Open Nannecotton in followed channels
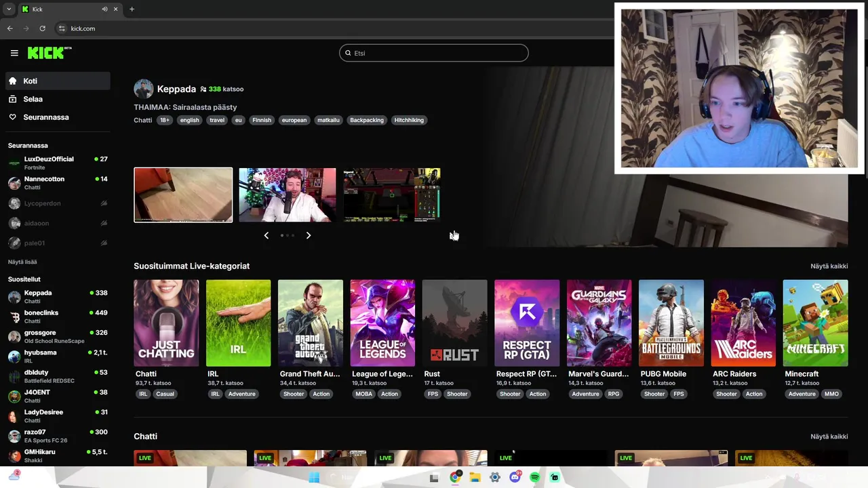 coord(58,183)
